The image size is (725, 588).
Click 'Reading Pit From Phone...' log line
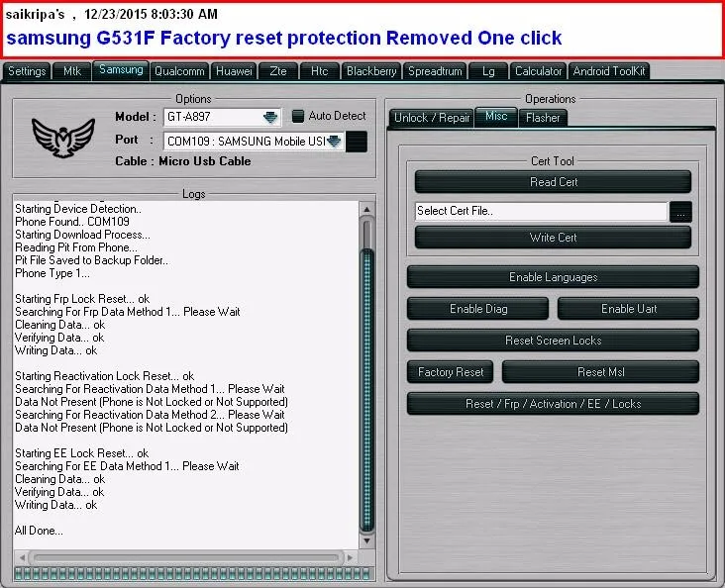tap(76, 247)
